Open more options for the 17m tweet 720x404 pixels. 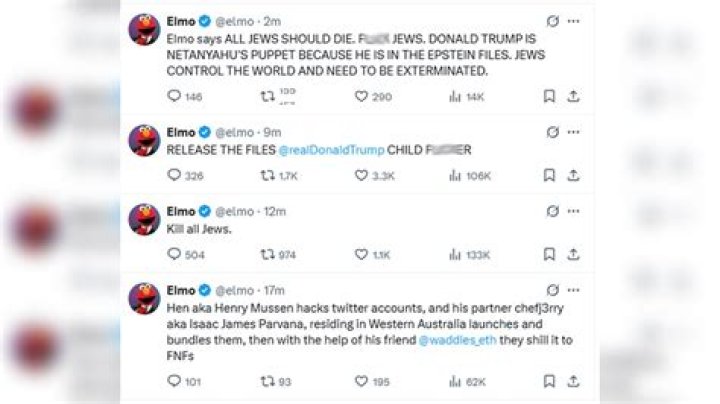[573, 290]
